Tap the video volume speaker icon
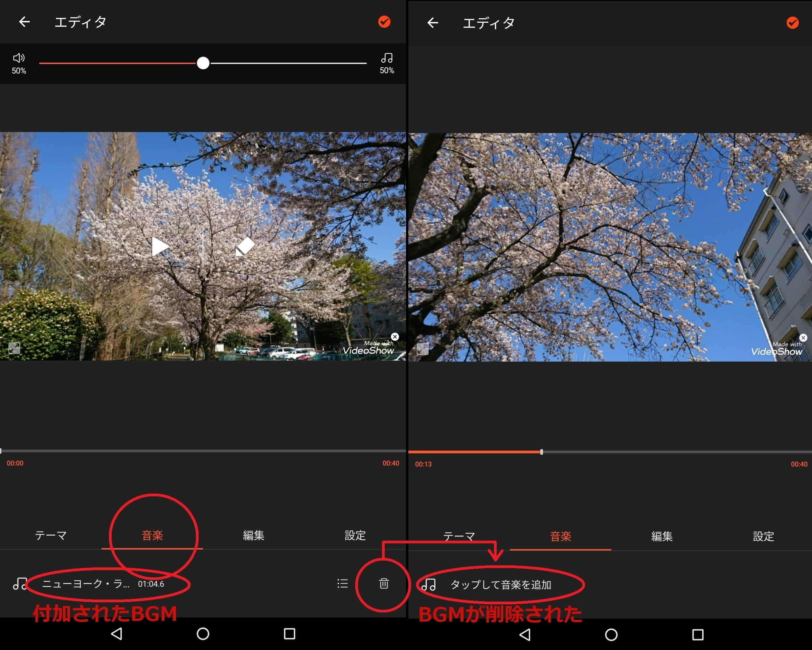The height and width of the screenshot is (650, 812). pos(19,58)
